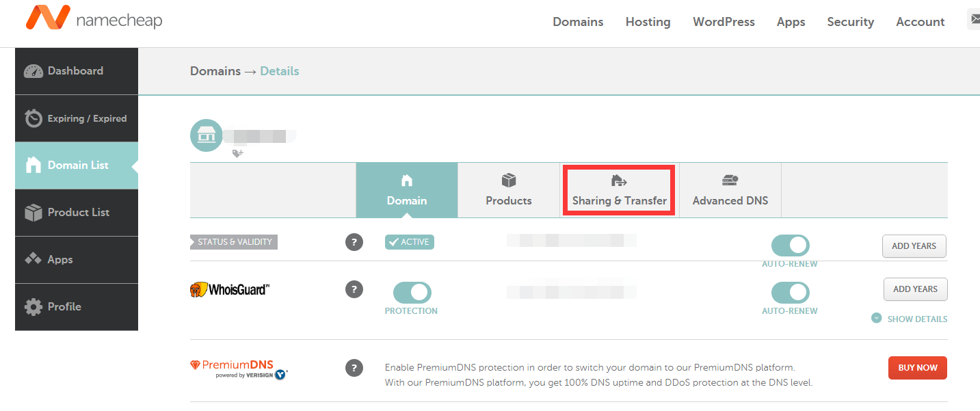Go to Domains breadcrumb link

215,71
